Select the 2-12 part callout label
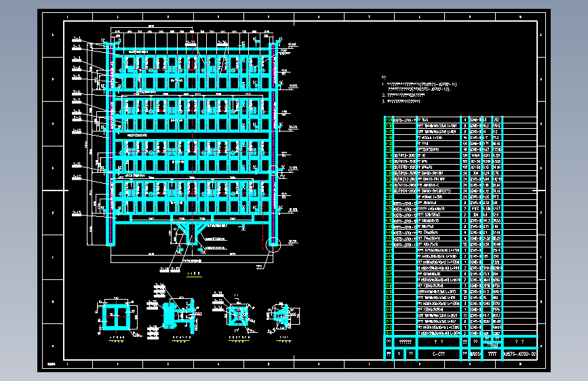The height and width of the screenshot is (381, 588). tap(77, 177)
